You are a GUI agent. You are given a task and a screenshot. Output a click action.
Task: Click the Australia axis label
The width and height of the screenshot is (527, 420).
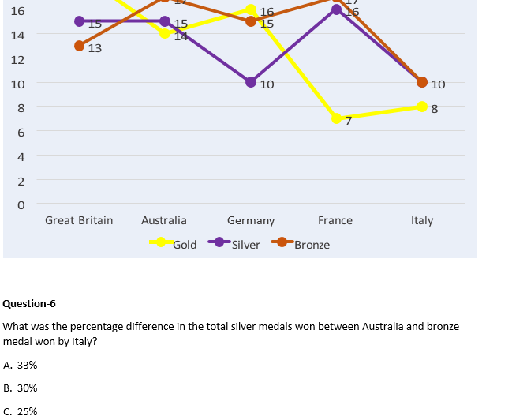pos(164,220)
